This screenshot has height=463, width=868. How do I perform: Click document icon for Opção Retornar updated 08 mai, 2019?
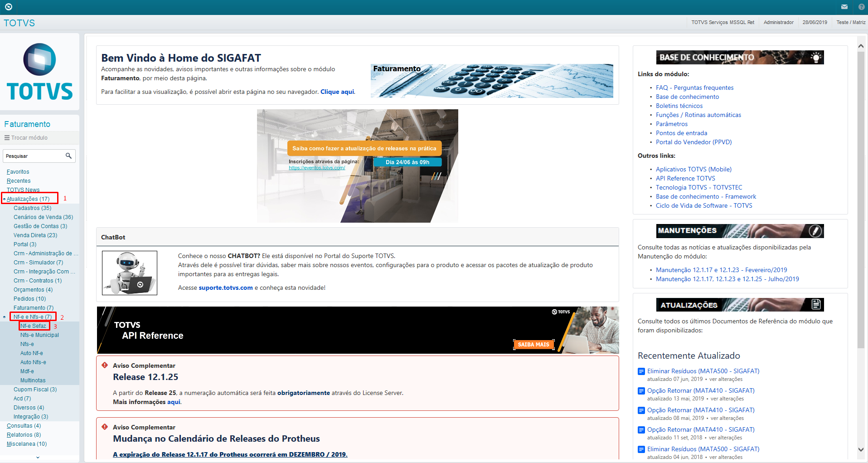tap(641, 410)
